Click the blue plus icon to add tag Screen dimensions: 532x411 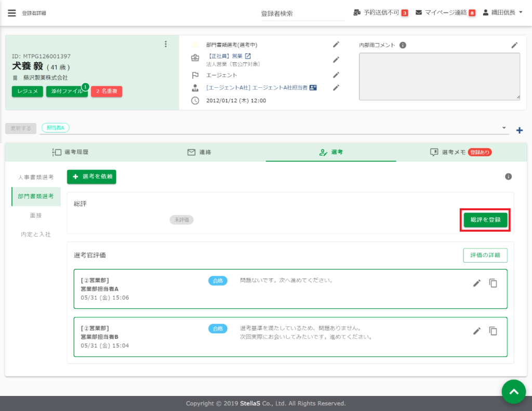point(519,130)
